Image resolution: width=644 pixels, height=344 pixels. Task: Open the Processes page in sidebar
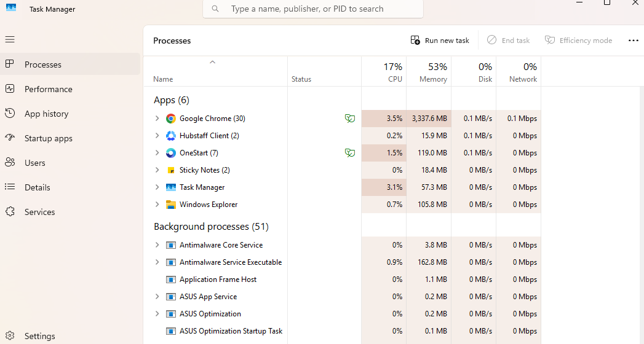point(70,64)
